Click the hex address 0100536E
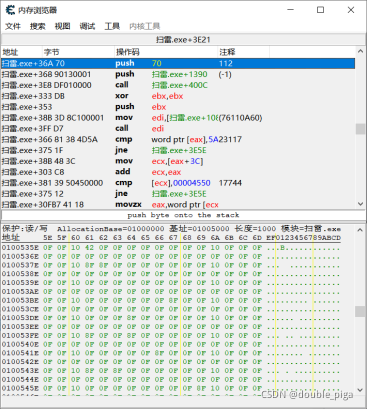 pos(20,256)
